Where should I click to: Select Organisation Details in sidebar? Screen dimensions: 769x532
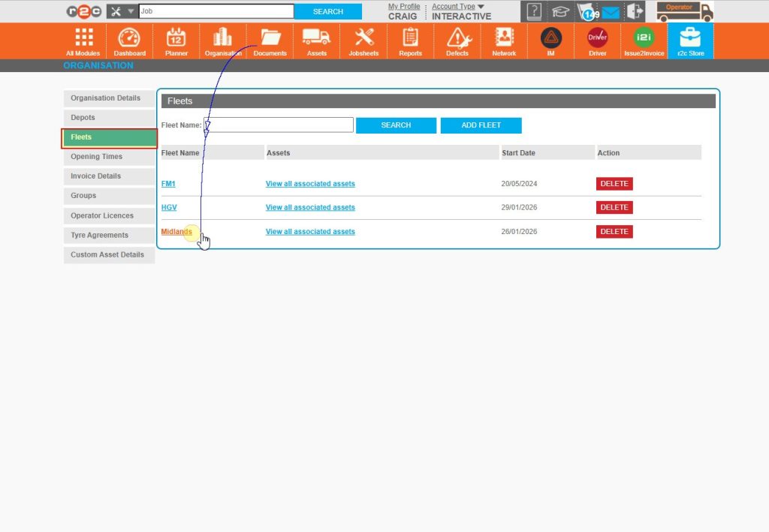109,98
